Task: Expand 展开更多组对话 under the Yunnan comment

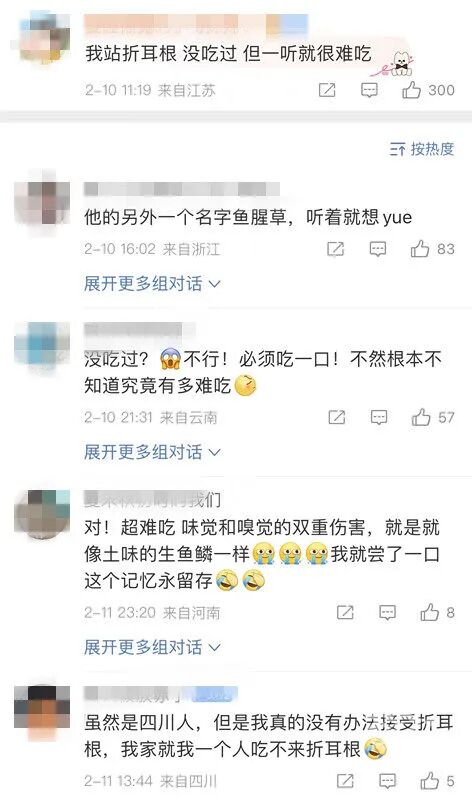Action: [x=152, y=452]
